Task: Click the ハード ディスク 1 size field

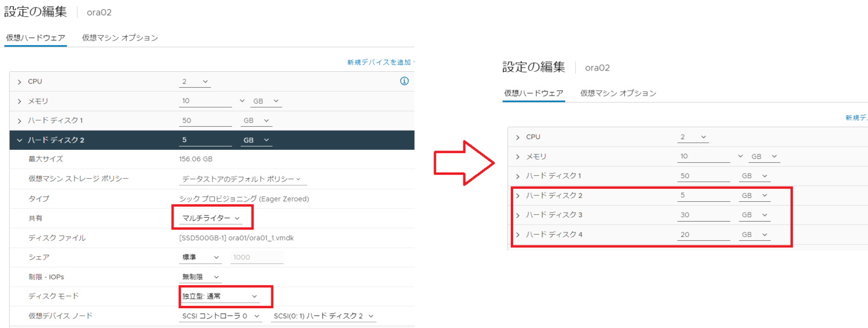Action: [205, 120]
